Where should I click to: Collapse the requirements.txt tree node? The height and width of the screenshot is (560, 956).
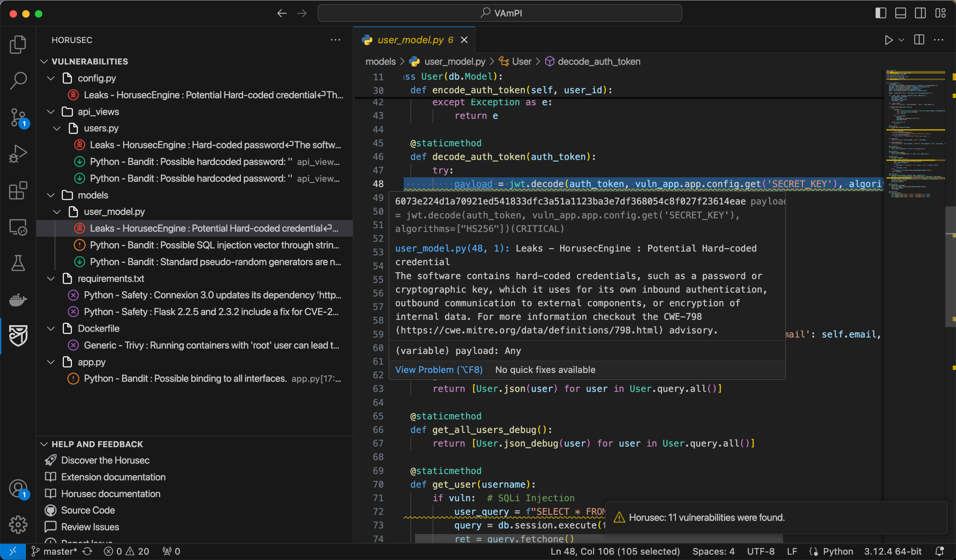tap(51, 279)
